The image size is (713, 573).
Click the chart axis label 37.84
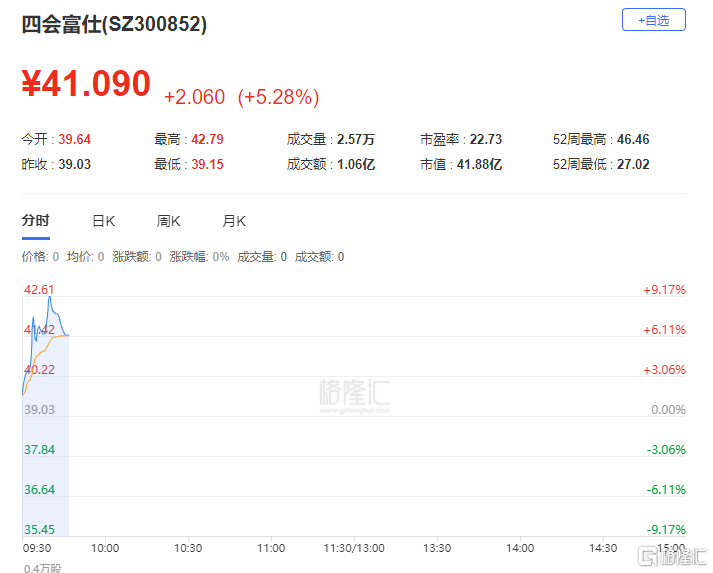click(40, 450)
